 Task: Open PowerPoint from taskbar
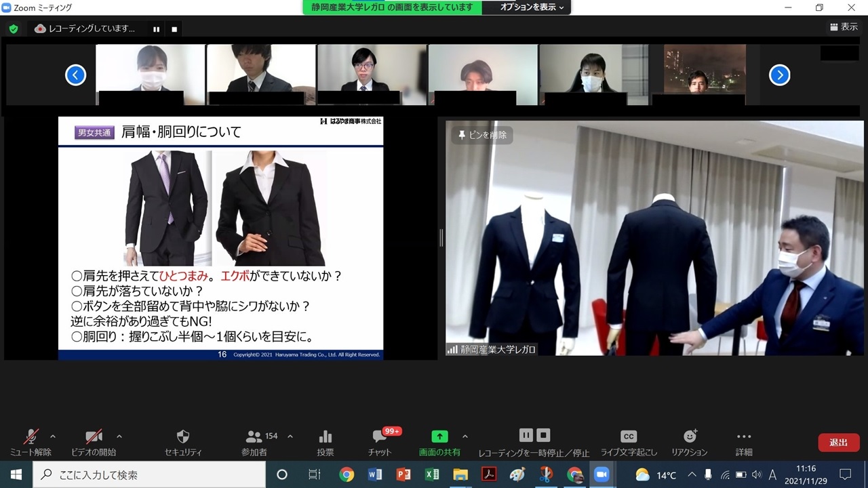(403, 474)
